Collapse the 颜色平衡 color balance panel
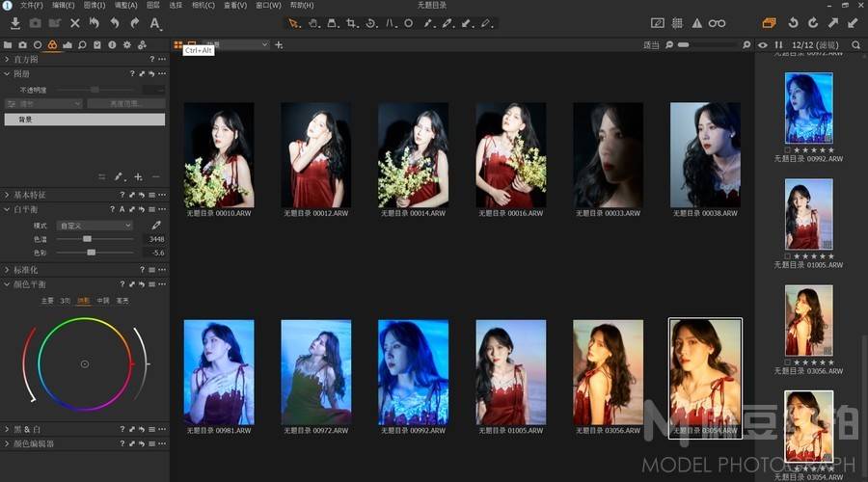Screen dimensions: 868x482 [7, 283]
